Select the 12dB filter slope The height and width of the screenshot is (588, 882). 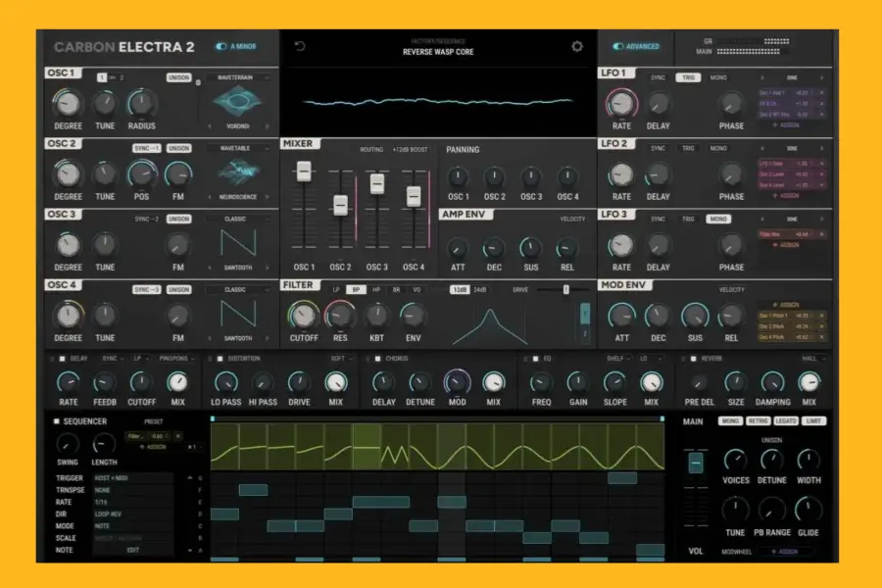tap(460, 290)
